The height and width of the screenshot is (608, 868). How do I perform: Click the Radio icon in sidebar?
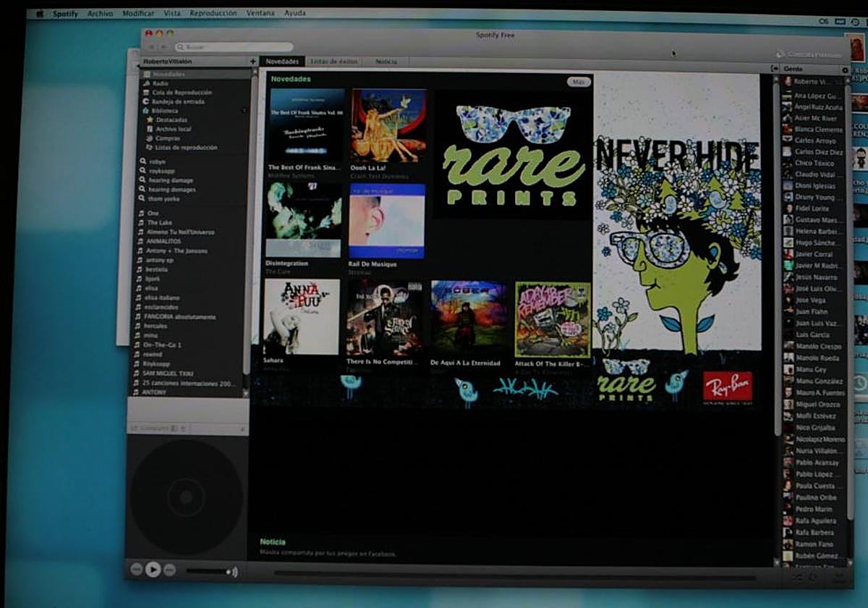(x=146, y=83)
